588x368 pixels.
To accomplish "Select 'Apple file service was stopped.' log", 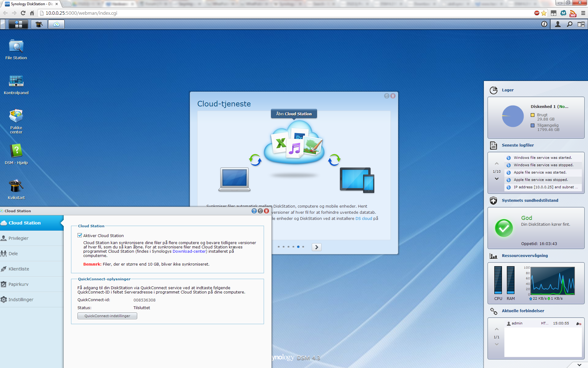I will [543, 180].
